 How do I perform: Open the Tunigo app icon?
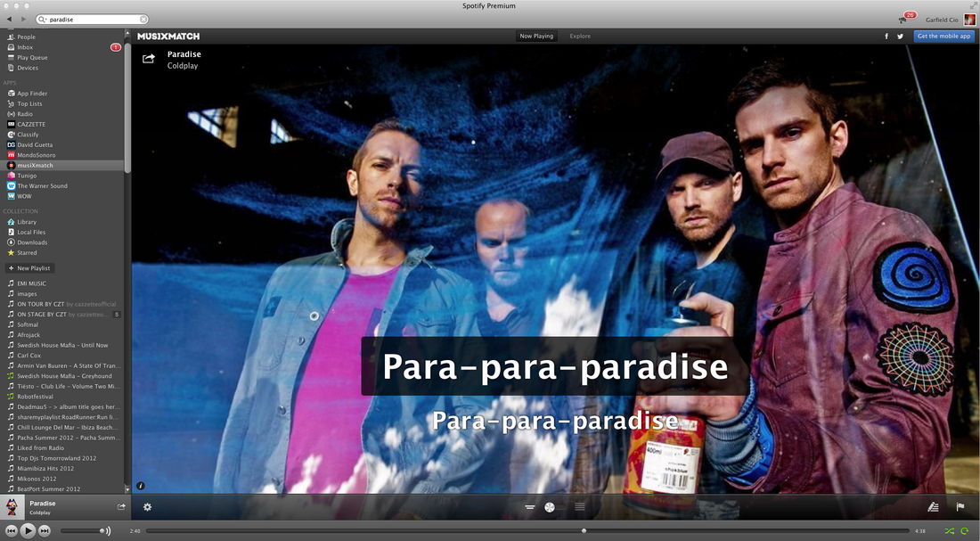pyautogui.click(x=11, y=176)
